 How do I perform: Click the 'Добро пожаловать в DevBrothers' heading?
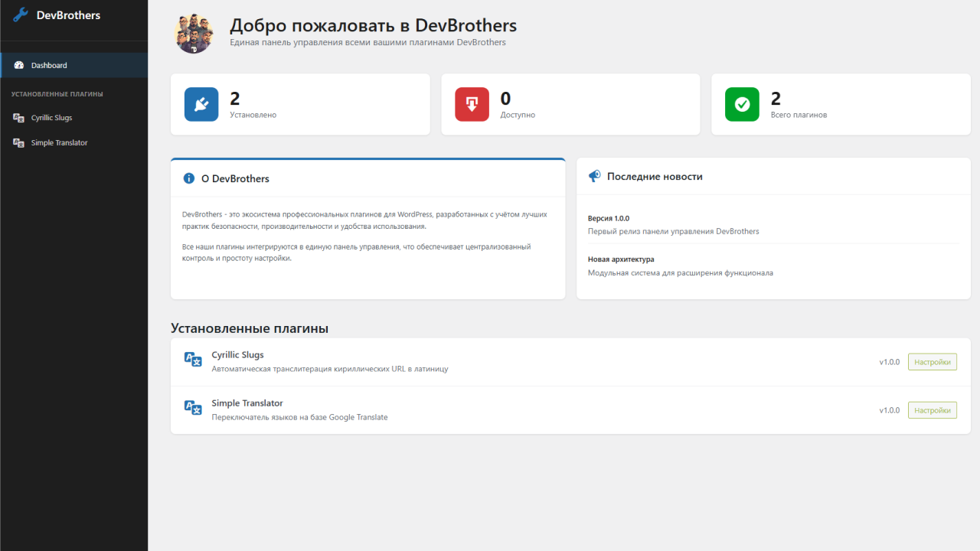(x=374, y=25)
